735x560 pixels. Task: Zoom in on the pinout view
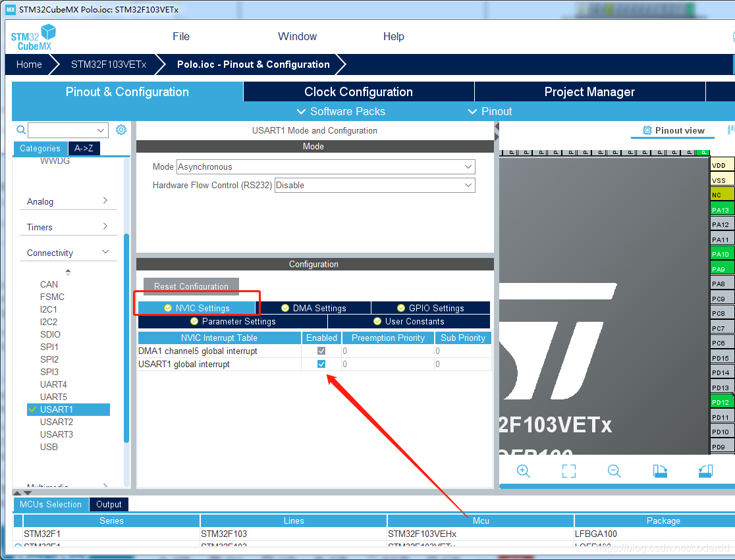523,471
